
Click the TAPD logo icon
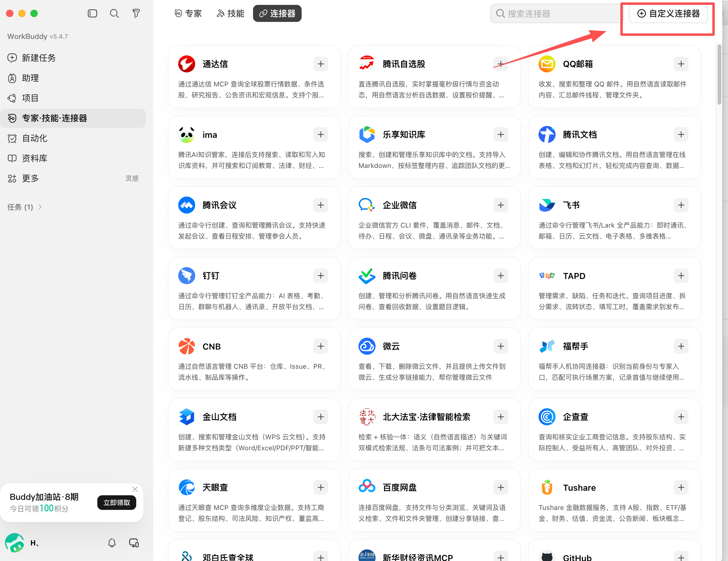(547, 276)
